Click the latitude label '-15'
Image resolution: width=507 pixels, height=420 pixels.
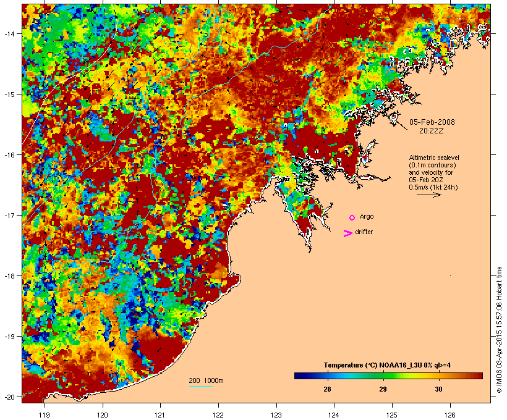pyautogui.click(x=9, y=94)
